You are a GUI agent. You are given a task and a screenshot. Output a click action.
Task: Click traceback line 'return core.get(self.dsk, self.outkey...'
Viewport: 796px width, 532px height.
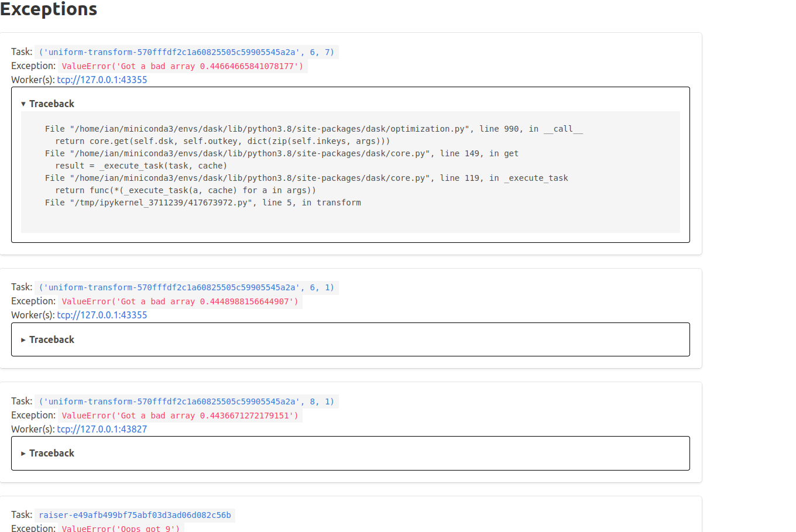[x=222, y=141]
